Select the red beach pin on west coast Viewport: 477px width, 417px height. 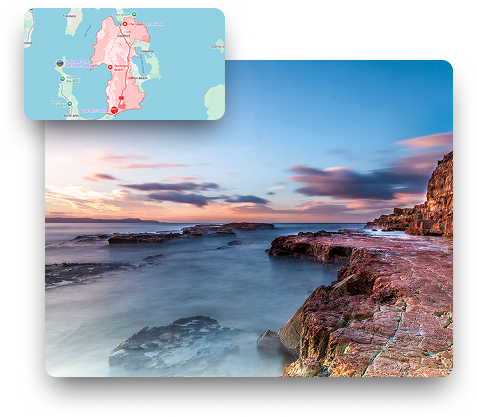(110, 67)
